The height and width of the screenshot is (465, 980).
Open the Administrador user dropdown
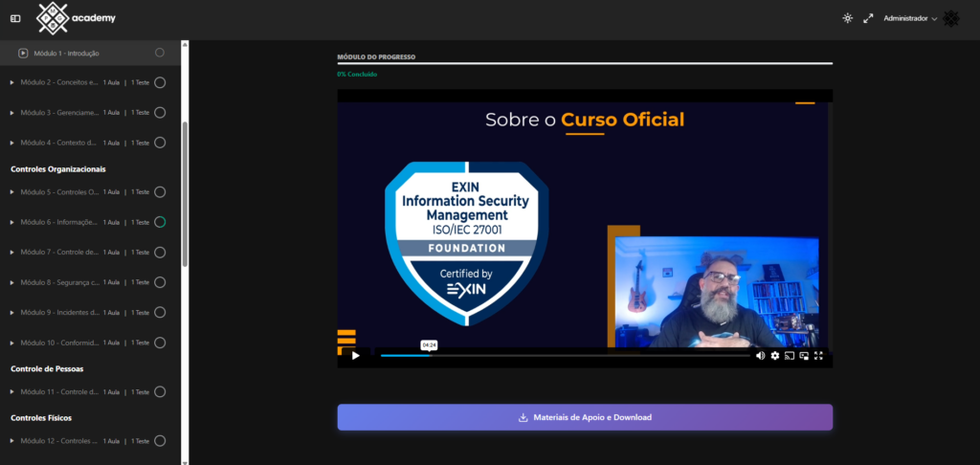pos(910,18)
